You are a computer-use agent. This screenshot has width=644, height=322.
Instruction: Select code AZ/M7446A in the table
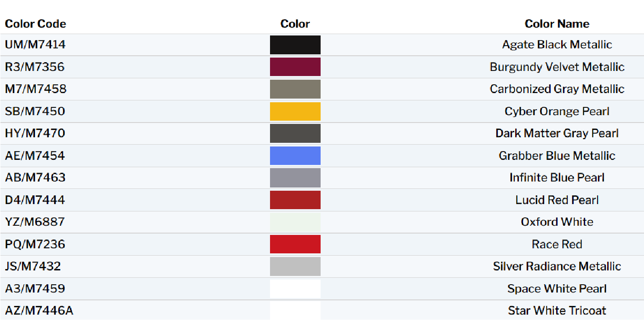[x=39, y=310]
